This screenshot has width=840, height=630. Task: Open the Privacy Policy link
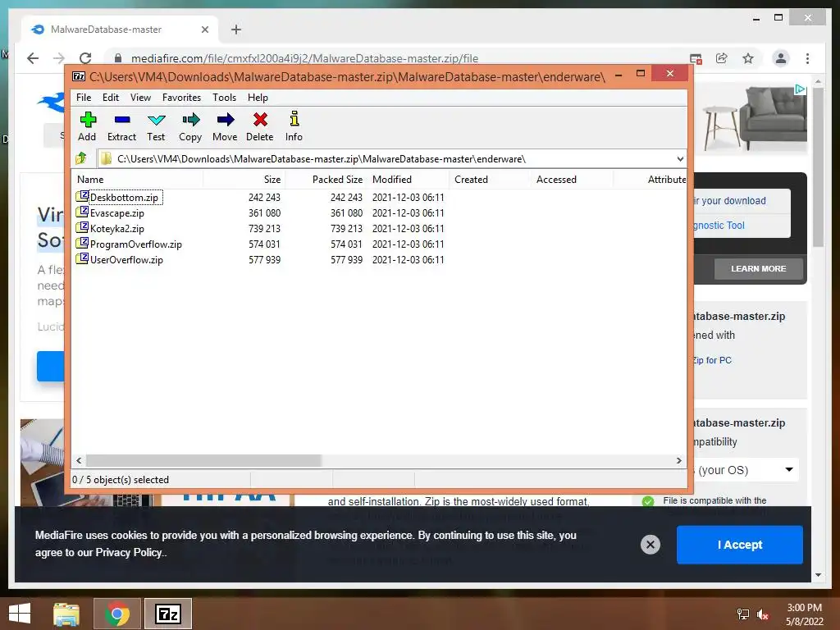[x=129, y=552]
